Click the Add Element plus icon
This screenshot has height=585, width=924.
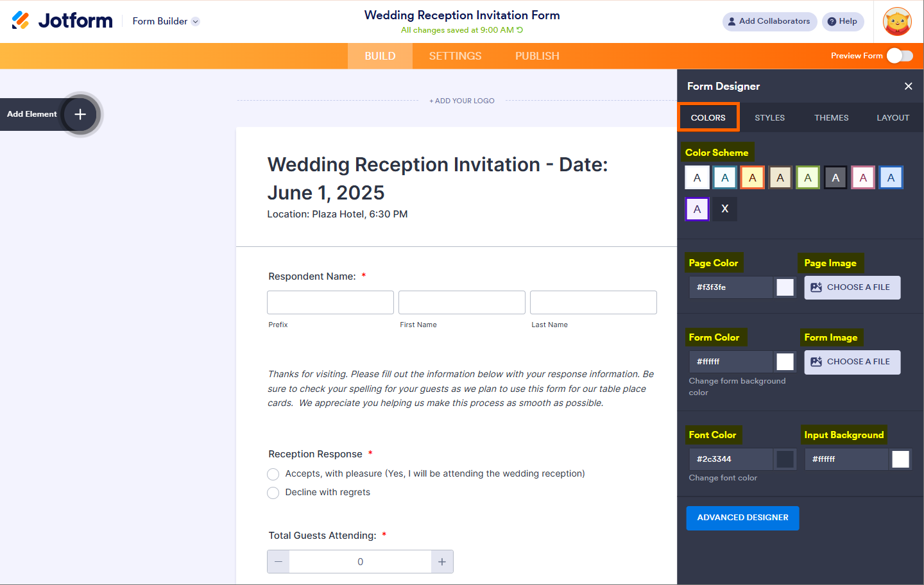80,114
